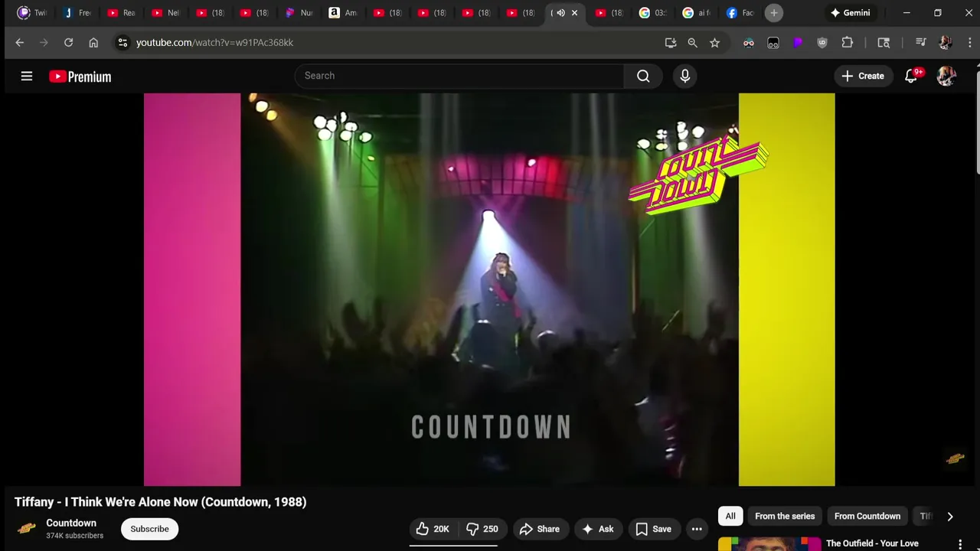980x551 pixels.
Task: Like the video with thumbs up
Action: tap(433, 529)
